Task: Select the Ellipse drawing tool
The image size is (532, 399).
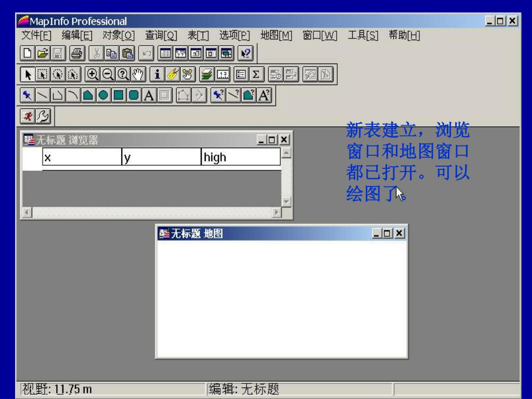Action: click(103, 96)
